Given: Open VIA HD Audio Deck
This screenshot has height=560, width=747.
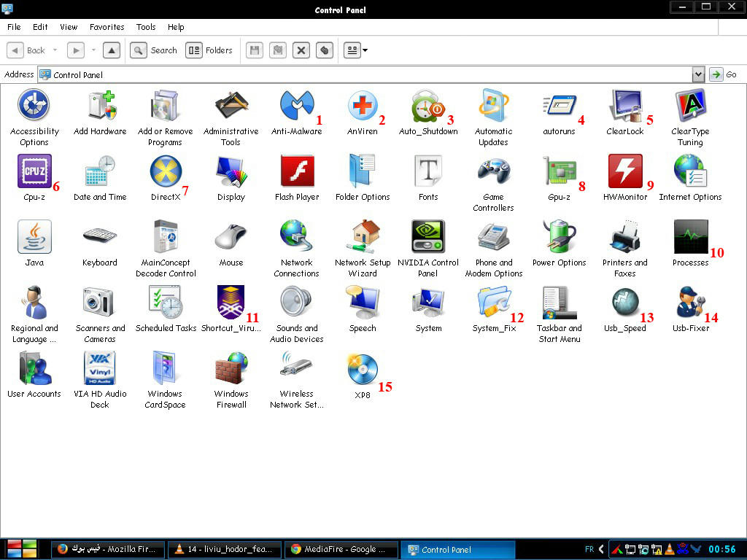Looking at the screenshot, I should tap(100, 367).
